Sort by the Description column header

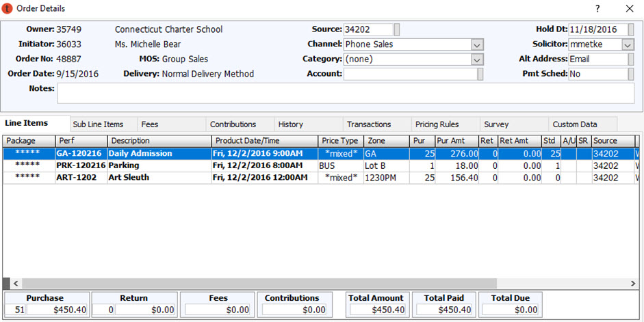[x=159, y=141]
